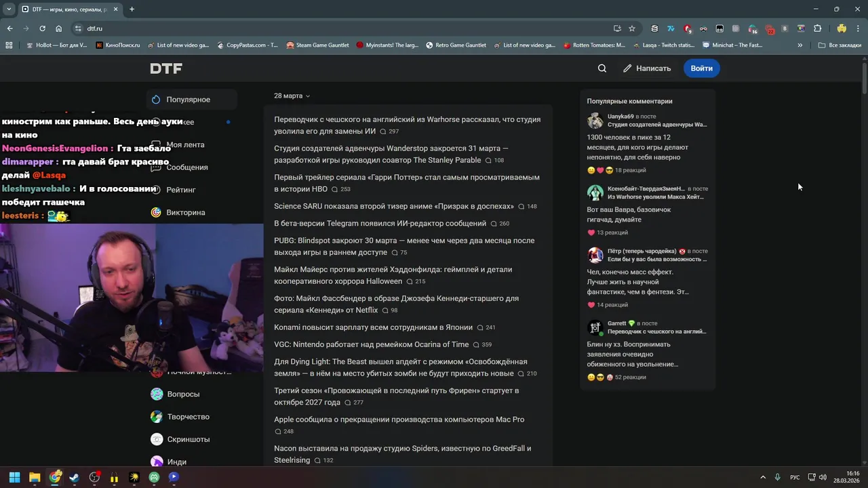Open Uanyka69's profile avatar in popular comments
The image size is (868, 488).
(x=595, y=121)
